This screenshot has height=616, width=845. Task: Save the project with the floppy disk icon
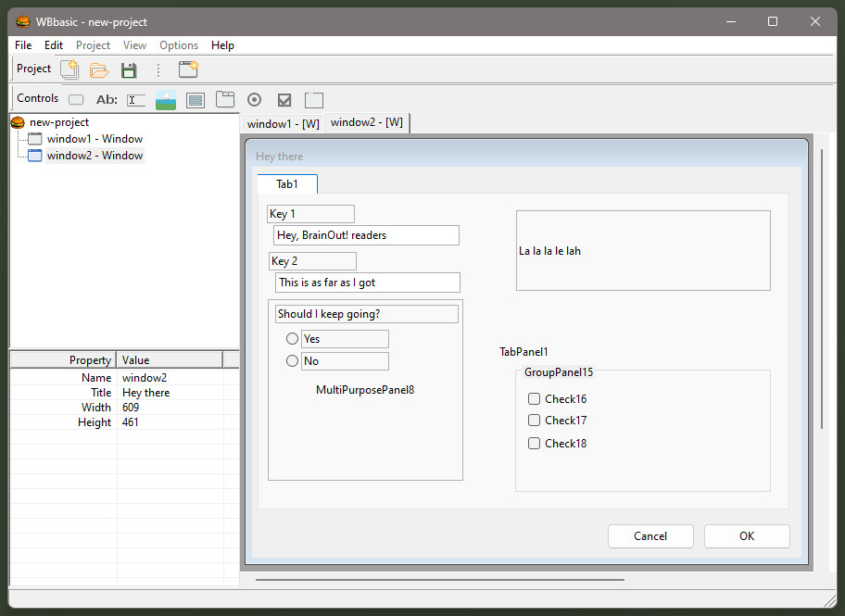point(129,69)
